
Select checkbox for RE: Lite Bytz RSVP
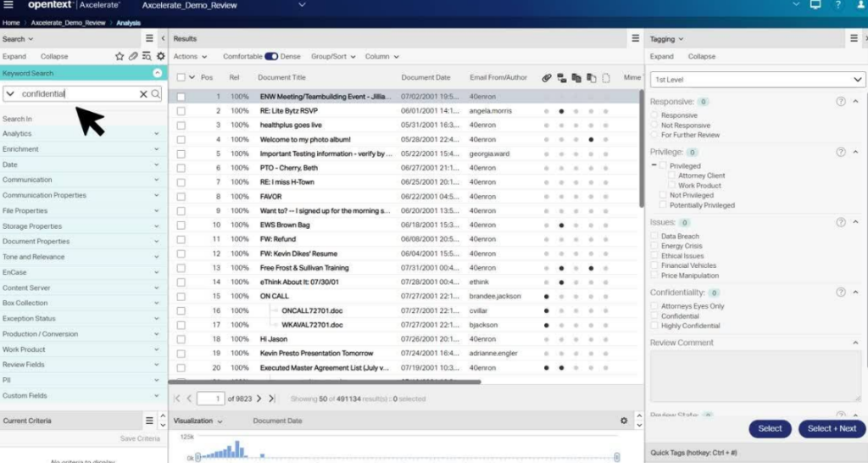pyautogui.click(x=181, y=111)
